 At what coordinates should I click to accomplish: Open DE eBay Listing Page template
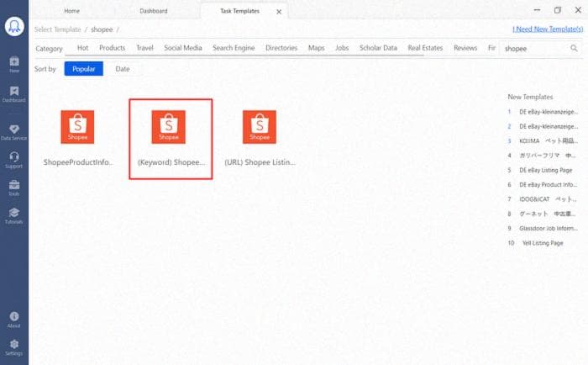coord(546,170)
